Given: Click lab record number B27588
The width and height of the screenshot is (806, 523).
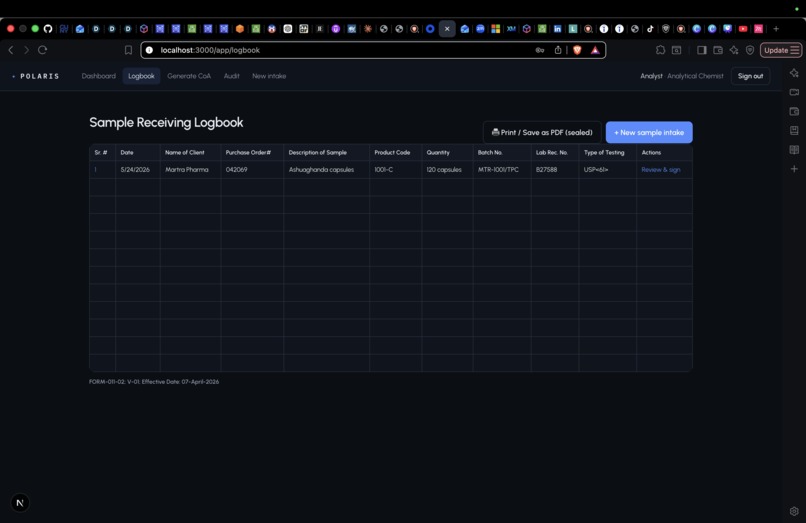Looking at the screenshot, I should point(546,170).
